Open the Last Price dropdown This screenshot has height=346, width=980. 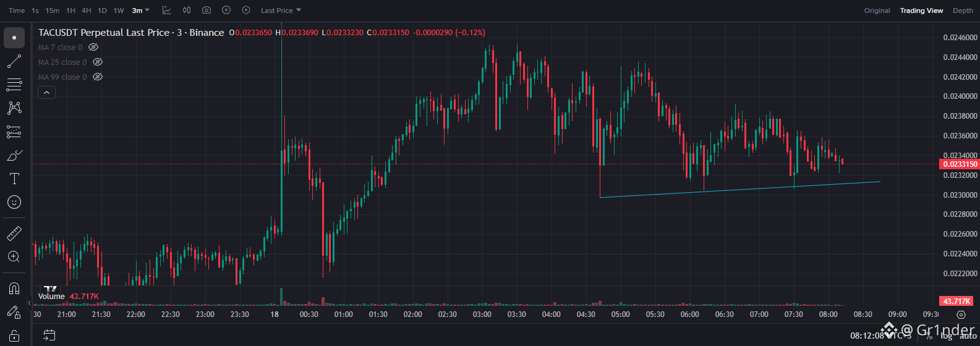pyautogui.click(x=281, y=11)
